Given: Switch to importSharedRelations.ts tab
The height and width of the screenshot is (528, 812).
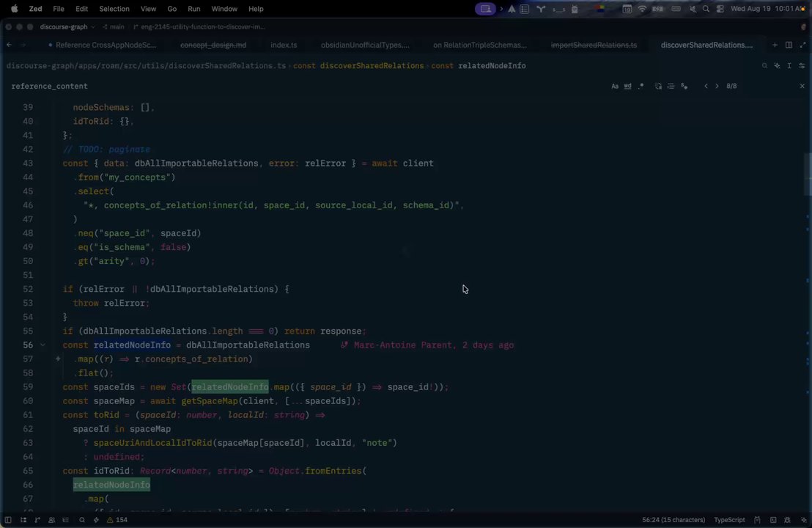Looking at the screenshot, I should (594, 45).
